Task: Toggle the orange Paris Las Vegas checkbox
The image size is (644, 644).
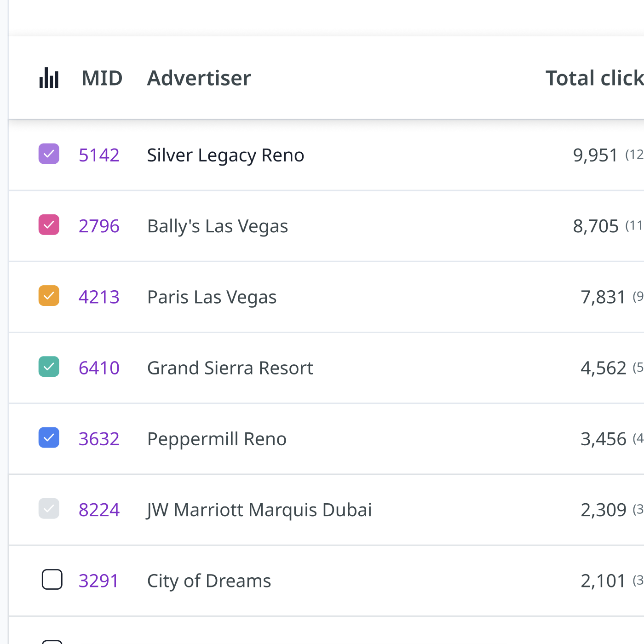Action: (49, 296)
